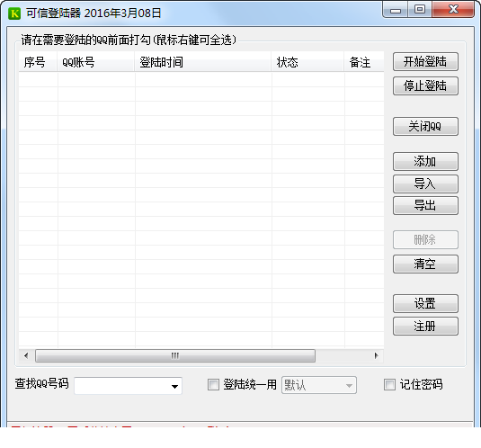Click the 关闭QQ button
Image resolution: width=481 pixels, height=448 pixels.
pos(425,127)
